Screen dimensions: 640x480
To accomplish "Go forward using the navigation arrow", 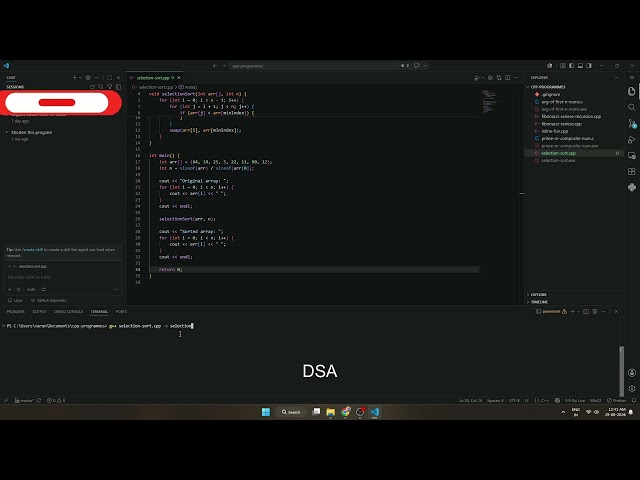I will point(224,66).
